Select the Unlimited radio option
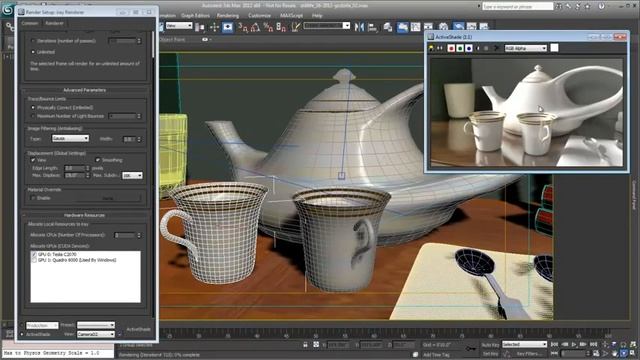Image resolution: width=640 pixels, height=360 pixels. (x=33, y=52)
